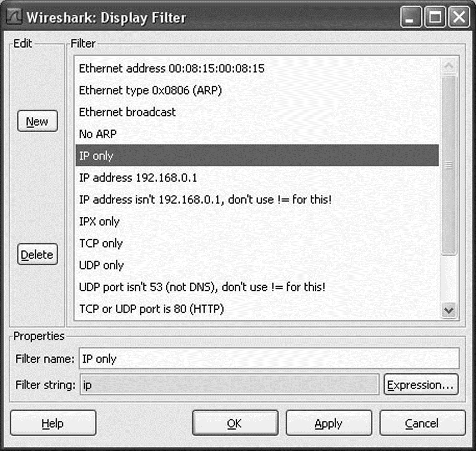
Task: Select Ethernet address 00:08:15:00:08:15 filter
Action: coord(257,68)
